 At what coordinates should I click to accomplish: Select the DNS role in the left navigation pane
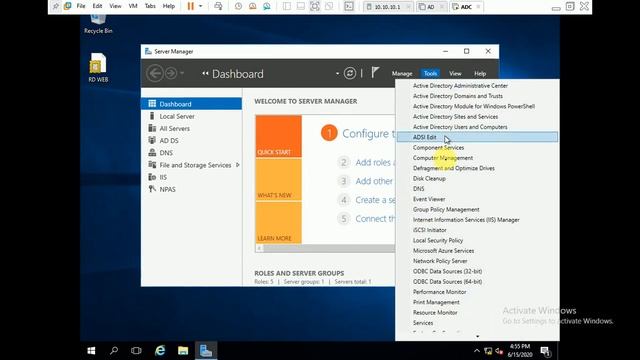point(191,153)
